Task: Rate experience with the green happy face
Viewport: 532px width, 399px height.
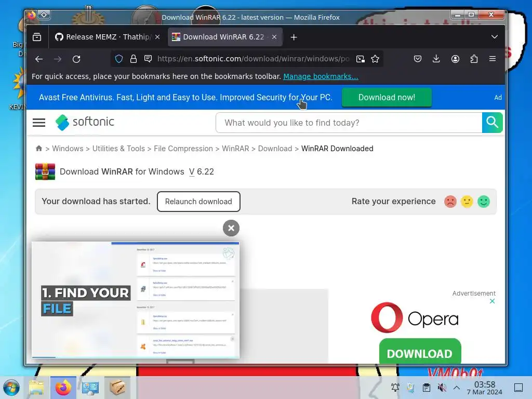Action: pos(484,202)
